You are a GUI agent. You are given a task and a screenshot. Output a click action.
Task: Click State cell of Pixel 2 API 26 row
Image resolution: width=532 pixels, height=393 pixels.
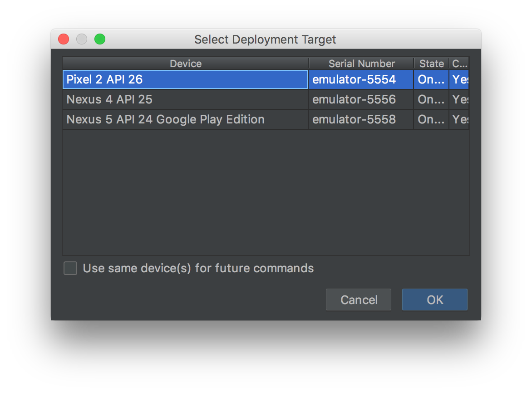coord(431,79)
